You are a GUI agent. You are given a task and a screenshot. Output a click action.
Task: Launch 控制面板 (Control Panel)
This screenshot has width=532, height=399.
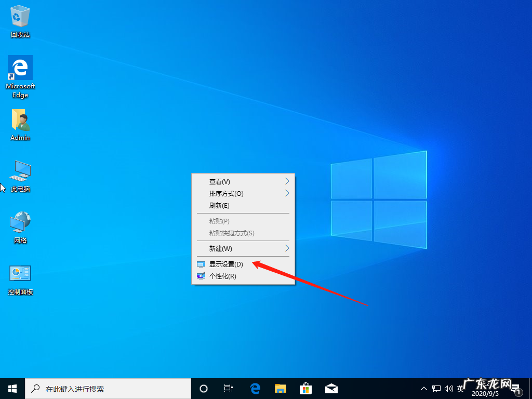click(x=20, y=272)
